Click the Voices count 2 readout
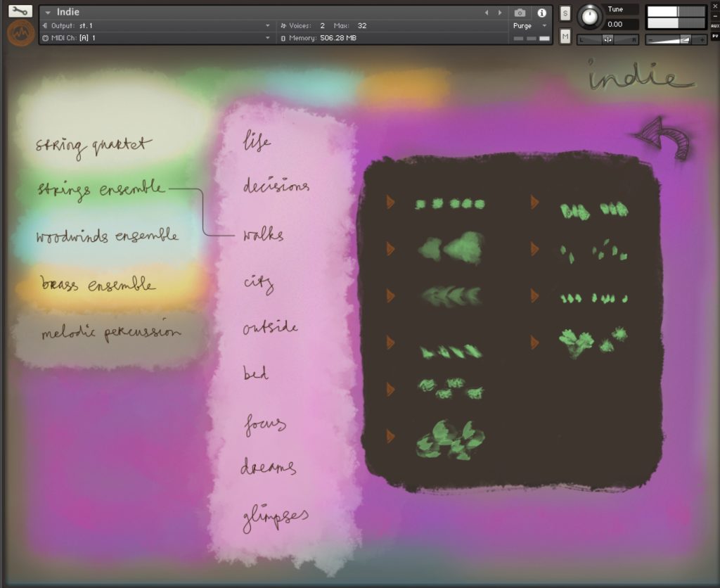 coord(322,26)
